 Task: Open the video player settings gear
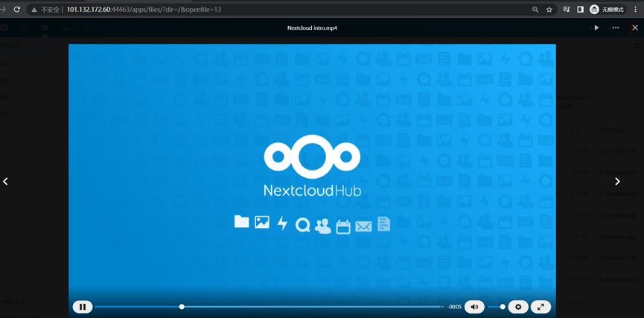pyautogui.click(x=518, y=307)
